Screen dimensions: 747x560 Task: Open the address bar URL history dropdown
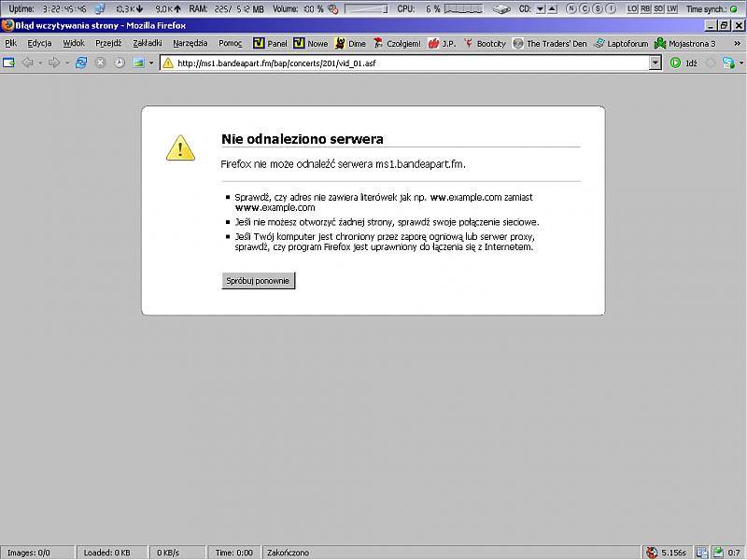[655, 63]
